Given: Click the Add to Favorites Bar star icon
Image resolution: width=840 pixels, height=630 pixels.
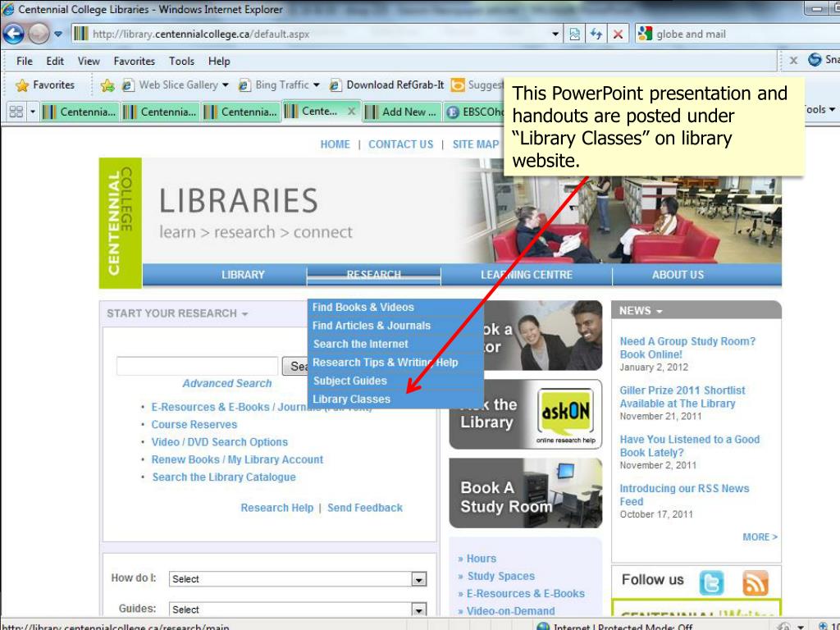Looking at the screenshot, I should click(x=107, y=85).
